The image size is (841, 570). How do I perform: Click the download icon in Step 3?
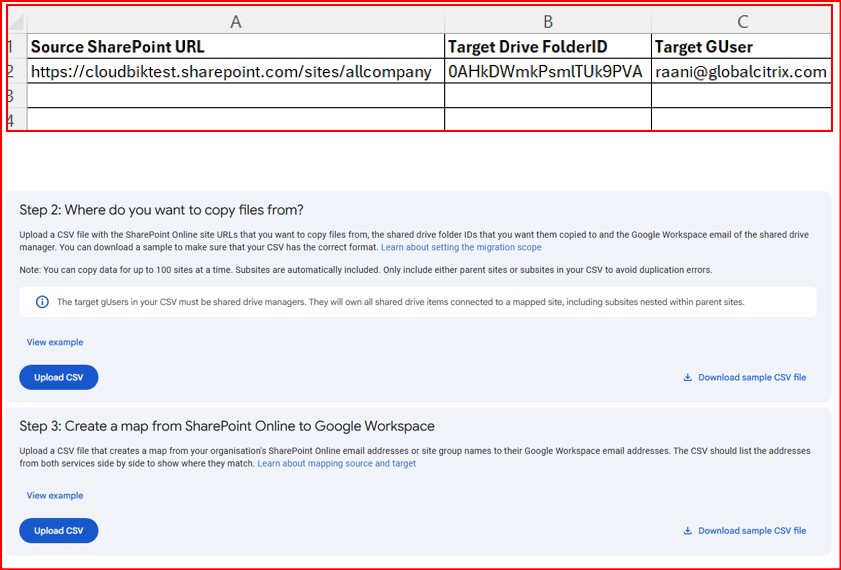(x=687, y=531)
